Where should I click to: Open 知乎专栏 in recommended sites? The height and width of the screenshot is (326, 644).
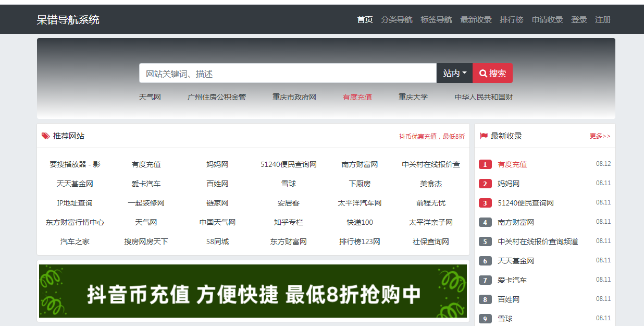(288, 223)
